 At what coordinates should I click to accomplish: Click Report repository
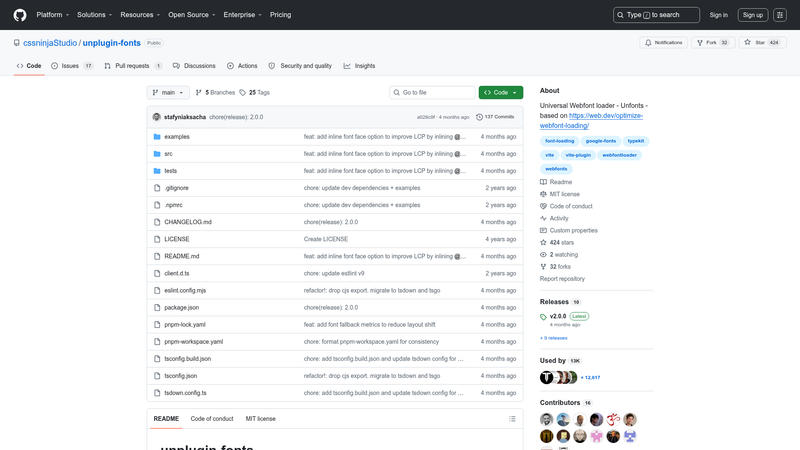tap(562, 279)
